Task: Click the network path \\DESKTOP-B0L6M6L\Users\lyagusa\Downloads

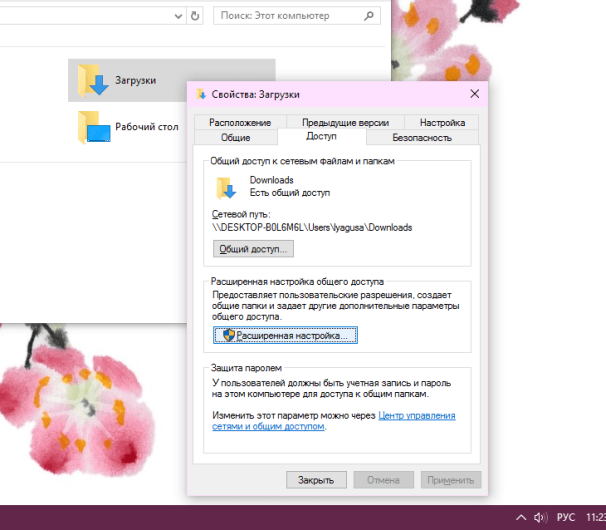Action: [x=312, y=227]
